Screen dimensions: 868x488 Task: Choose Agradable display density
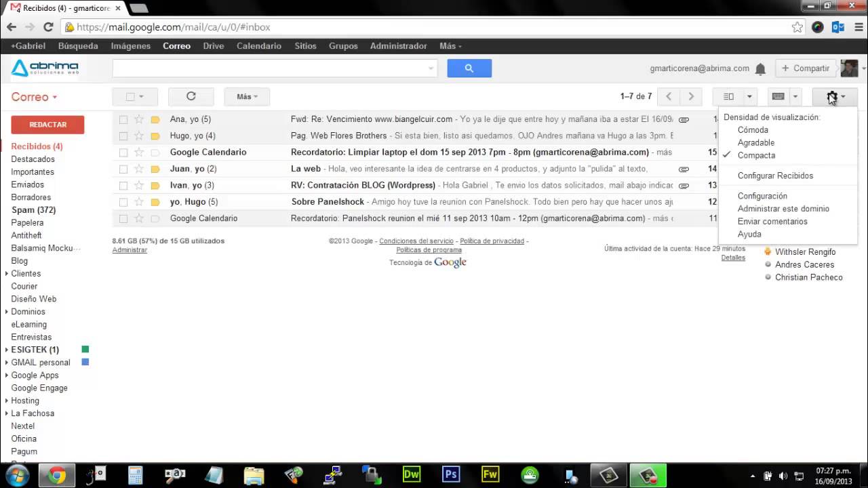click(x=756, y=143)
